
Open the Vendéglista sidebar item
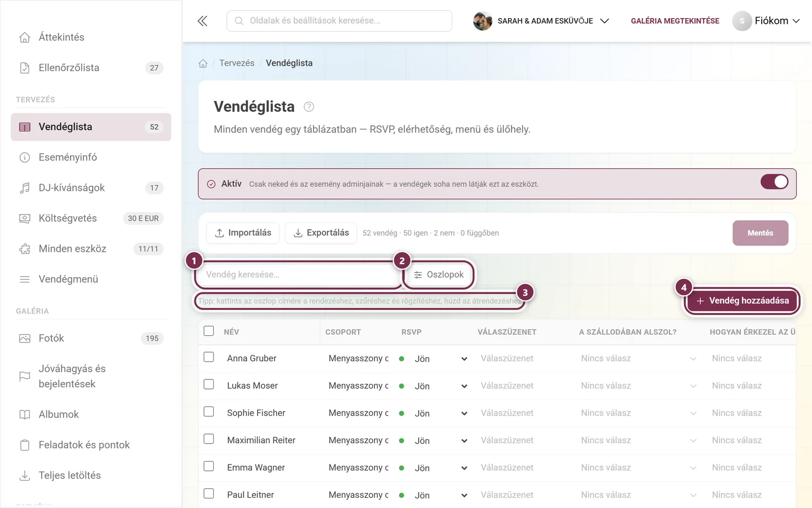[91, 127]
